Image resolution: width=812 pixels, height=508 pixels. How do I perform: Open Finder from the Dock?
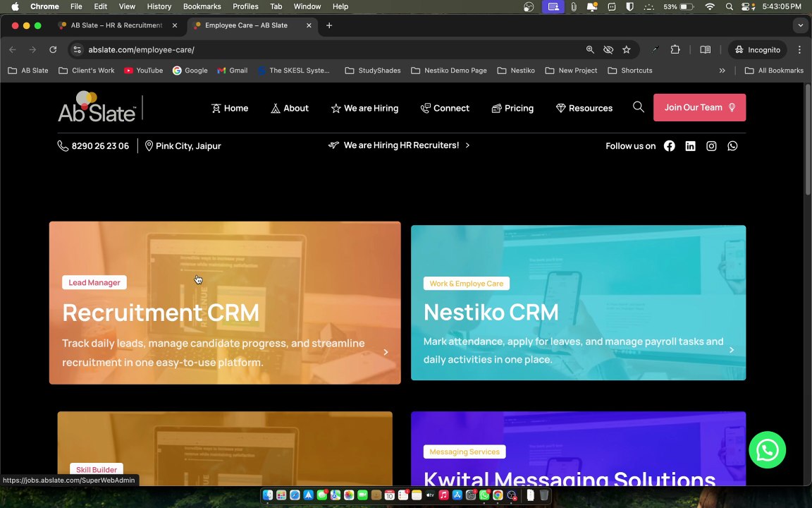[268, 495]
